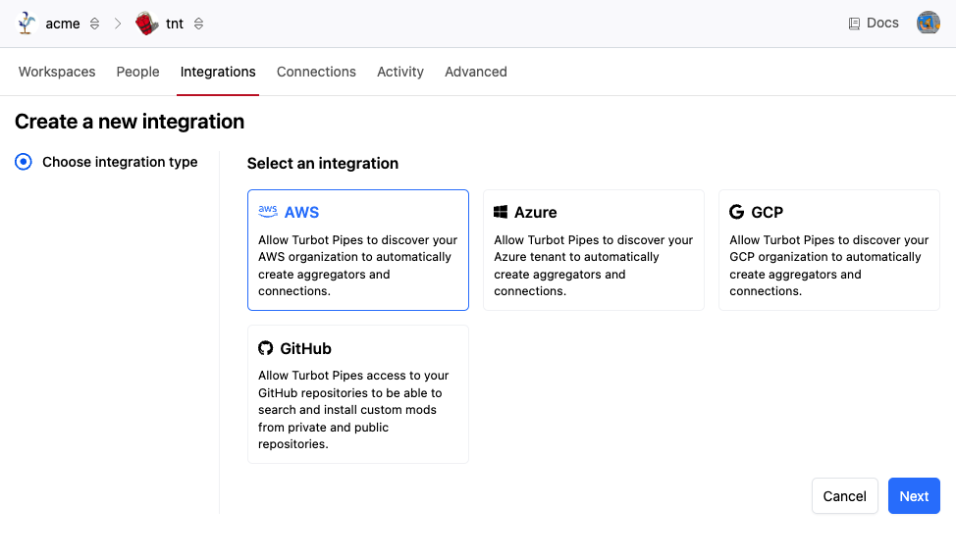Image resolution: width=956 pixels, height=560 pixels.
Task: Click the AWS logo icon
Action: [268, 211]
